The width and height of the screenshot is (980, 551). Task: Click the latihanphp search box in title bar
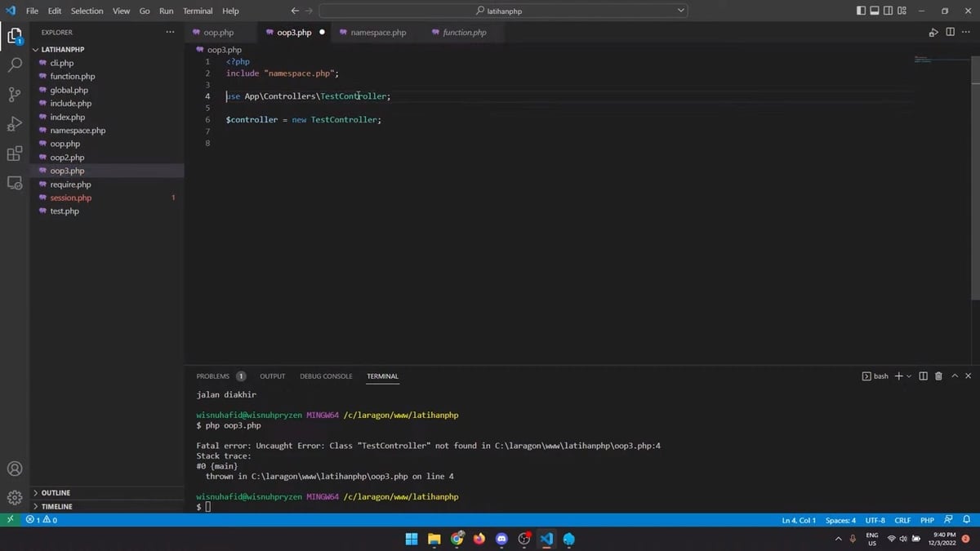click(x=501, y=11)
